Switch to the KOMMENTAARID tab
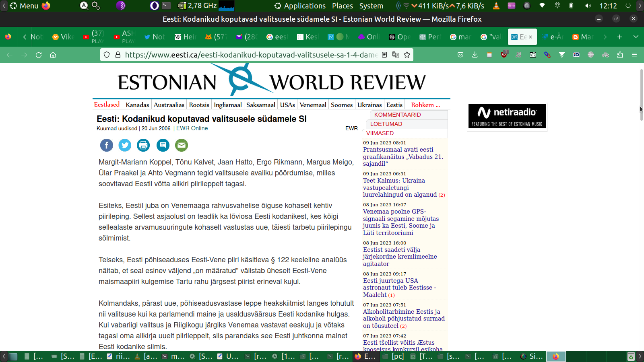This screenshot has height=362, width=644. pyautogui.click(x=398, y=115)
